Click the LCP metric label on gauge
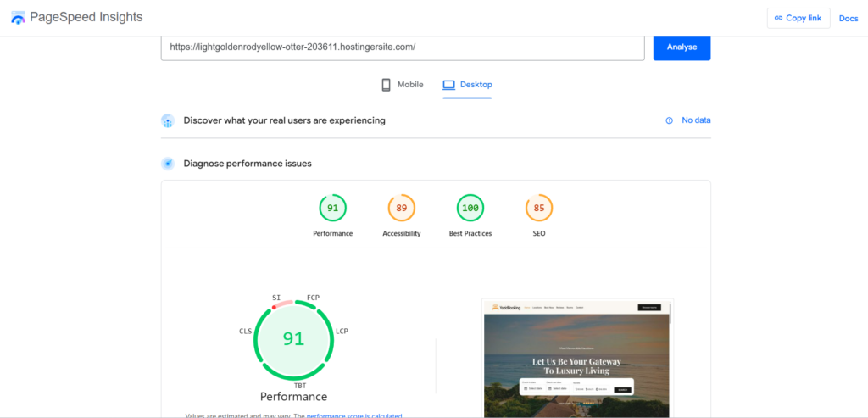 pos(342,331)
